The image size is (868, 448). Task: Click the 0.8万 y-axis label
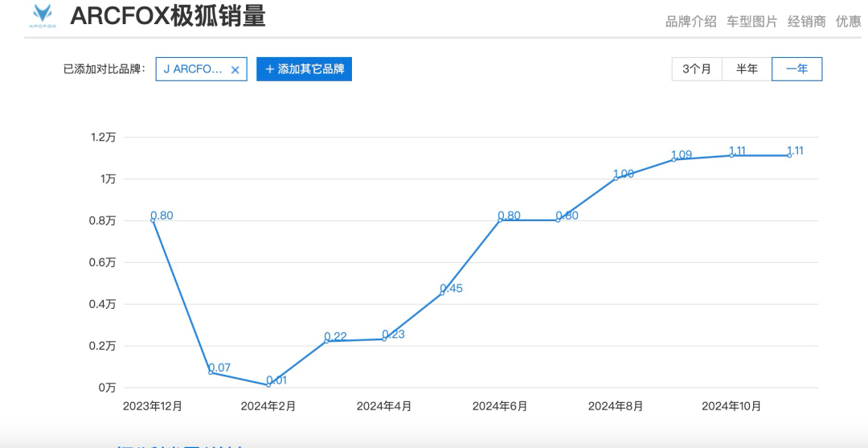coord(103,220)
